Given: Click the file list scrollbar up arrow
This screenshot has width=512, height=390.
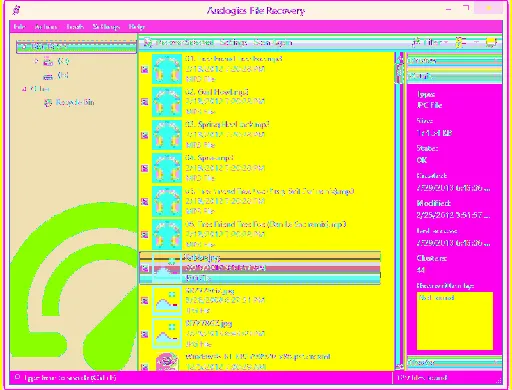Looking at the screenshot, I should tap(399, 58).
